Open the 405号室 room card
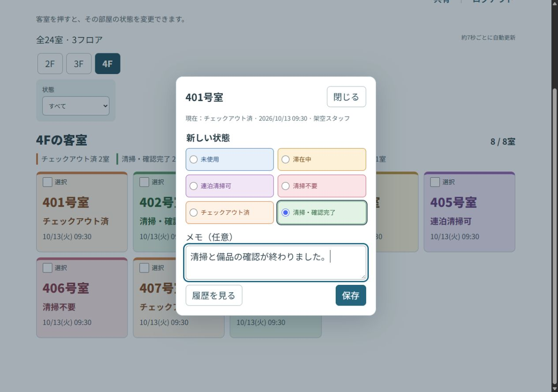The width and height of the screenshot is (558, 392). tap(469, 212)
